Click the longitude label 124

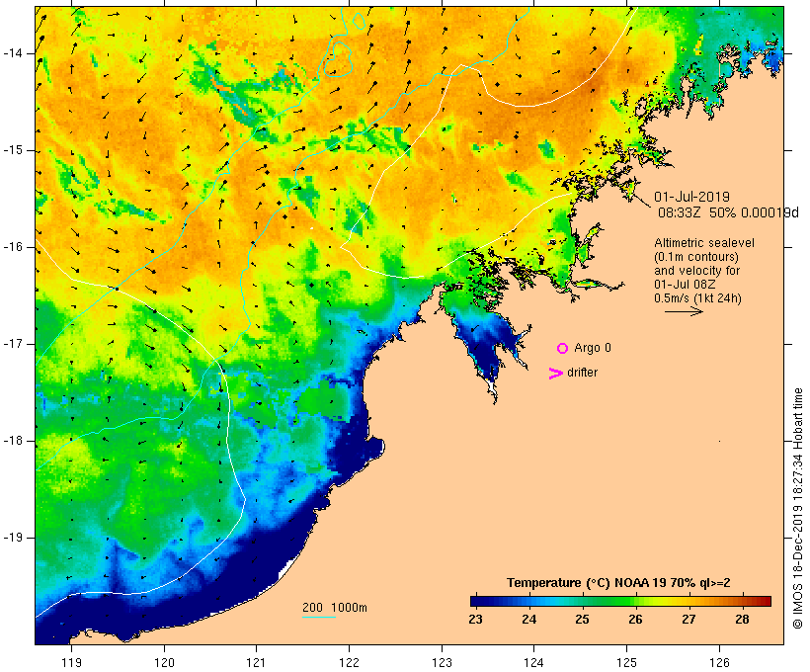[534, 662]
